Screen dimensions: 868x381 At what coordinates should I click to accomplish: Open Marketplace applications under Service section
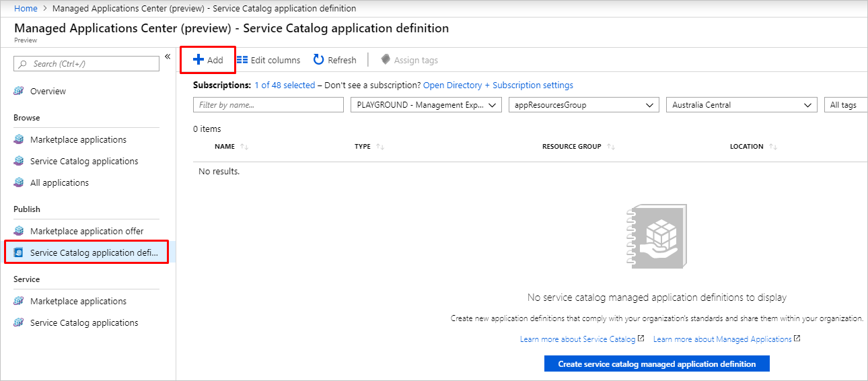point(78,301)
